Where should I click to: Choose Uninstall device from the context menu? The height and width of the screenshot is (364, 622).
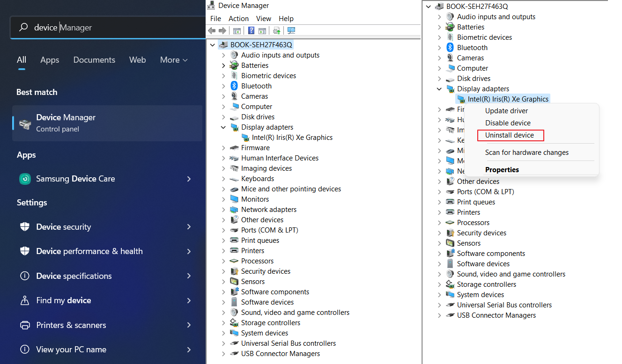coord(510,135)
